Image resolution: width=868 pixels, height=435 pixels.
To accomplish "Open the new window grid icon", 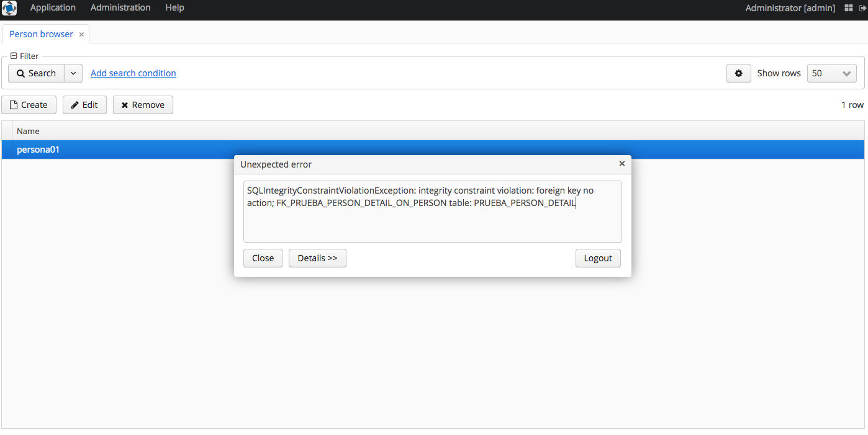I will click(849, 9).
